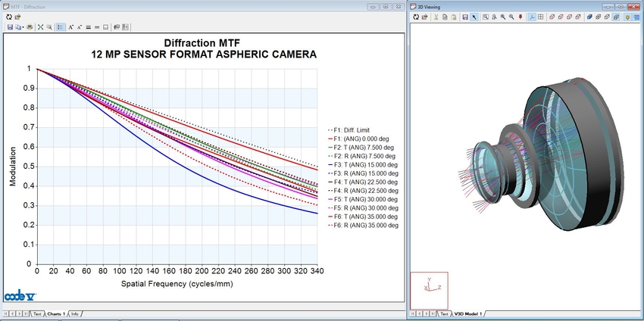Toggle the legend display button in the MTF toolbar

(x=61, y=26)
